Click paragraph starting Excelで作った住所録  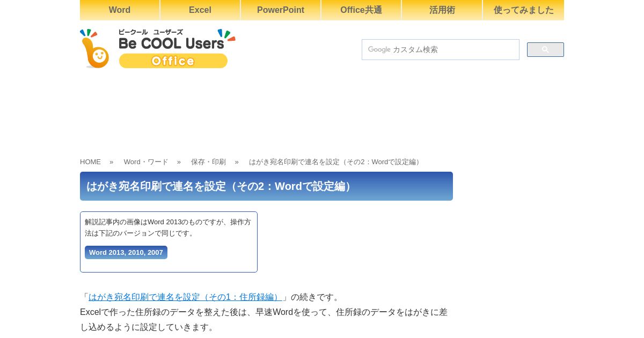[264, 320]
